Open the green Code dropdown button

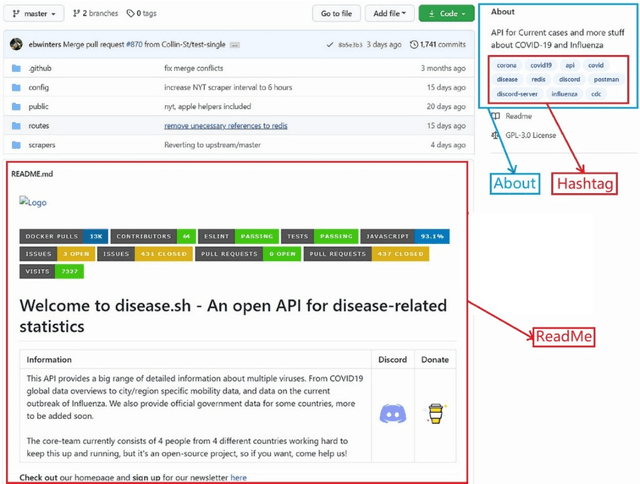(x=447, y=13)
